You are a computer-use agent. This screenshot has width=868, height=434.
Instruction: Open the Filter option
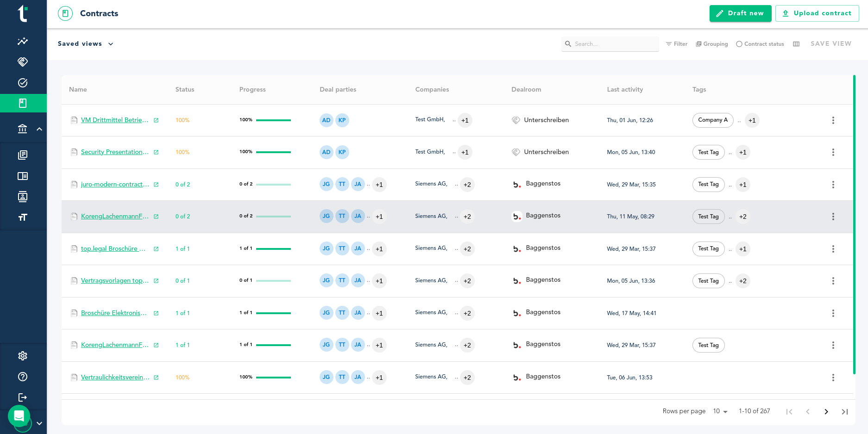coord(677,44)
